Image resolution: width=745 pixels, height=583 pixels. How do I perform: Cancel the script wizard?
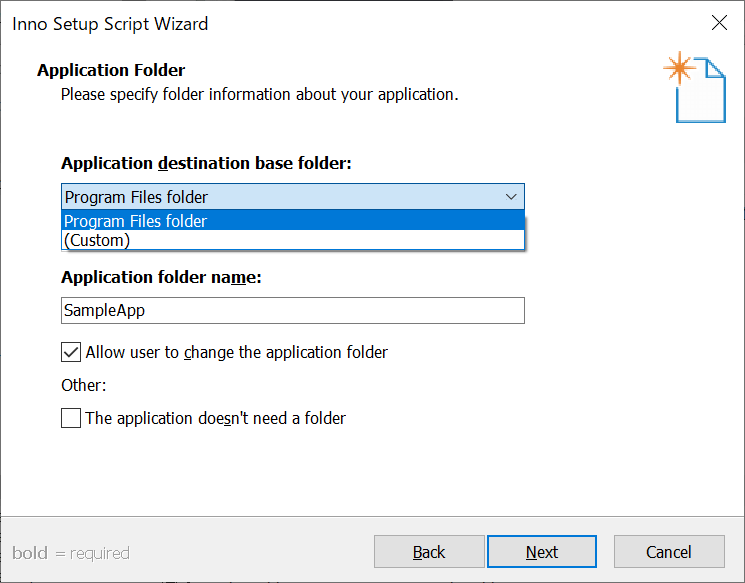(x=669, y=552)
